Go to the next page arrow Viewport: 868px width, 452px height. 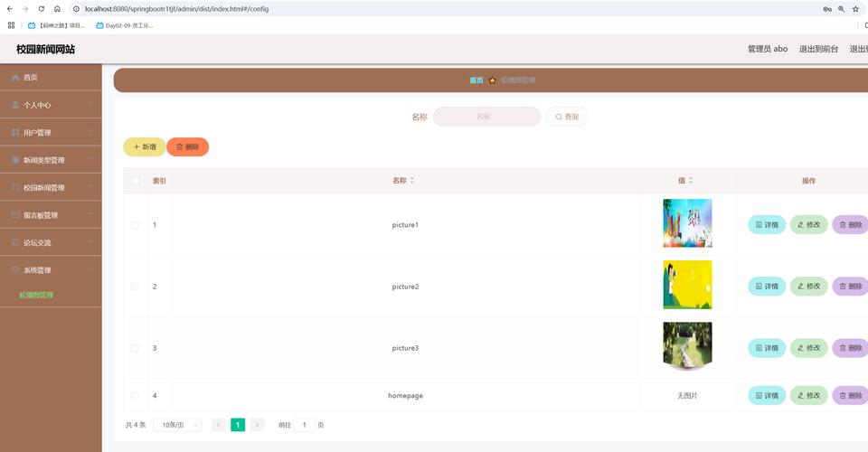pyautogui.click(x=258, y=425)
